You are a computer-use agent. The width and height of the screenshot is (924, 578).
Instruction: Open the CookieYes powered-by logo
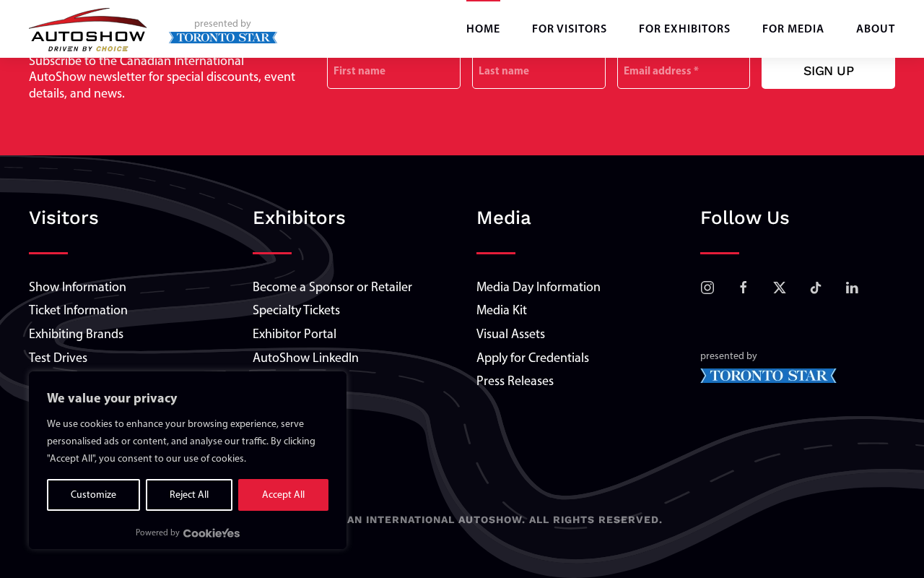coord(212,533)
